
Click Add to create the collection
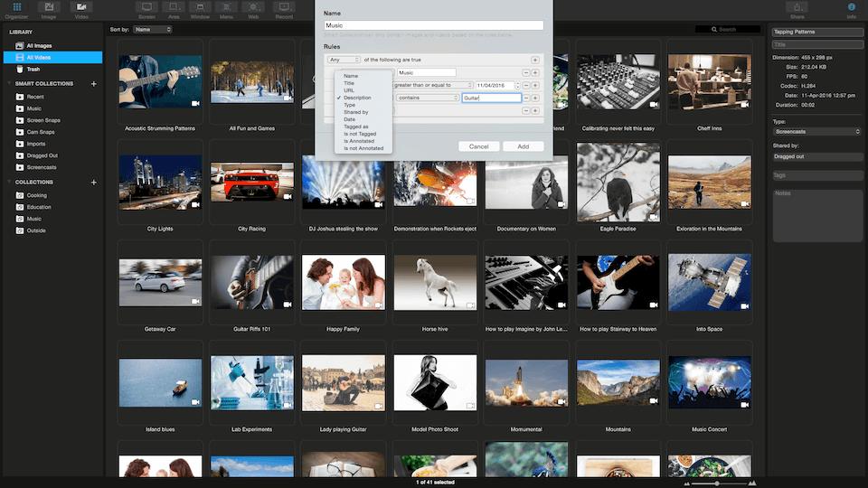(523, 146)
